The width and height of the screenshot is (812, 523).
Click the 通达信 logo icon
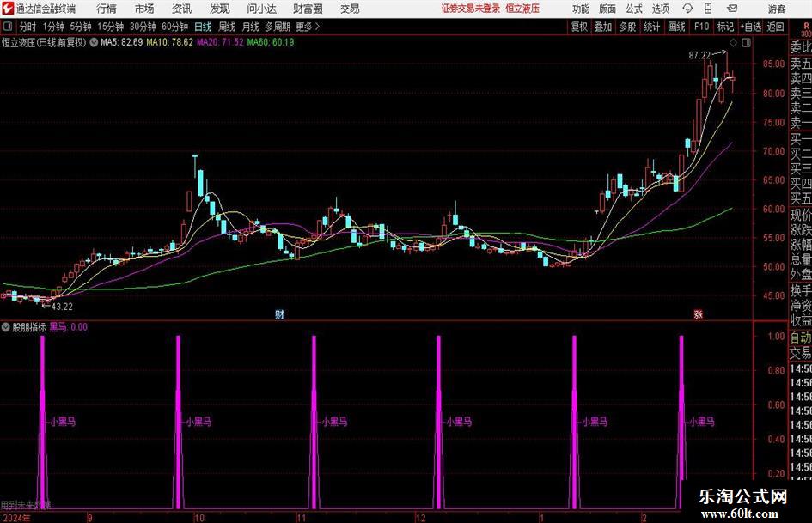coord(8,9)
